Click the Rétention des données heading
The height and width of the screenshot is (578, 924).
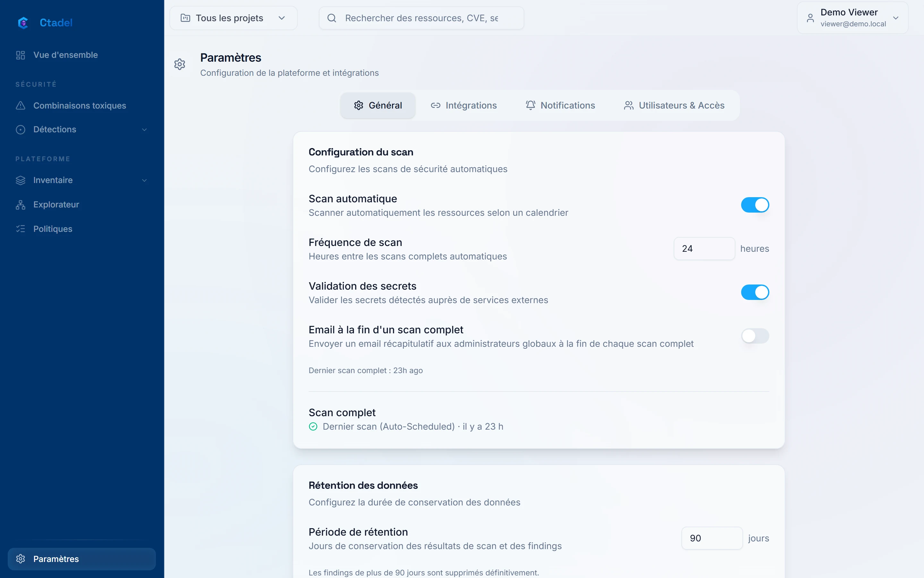363,486
